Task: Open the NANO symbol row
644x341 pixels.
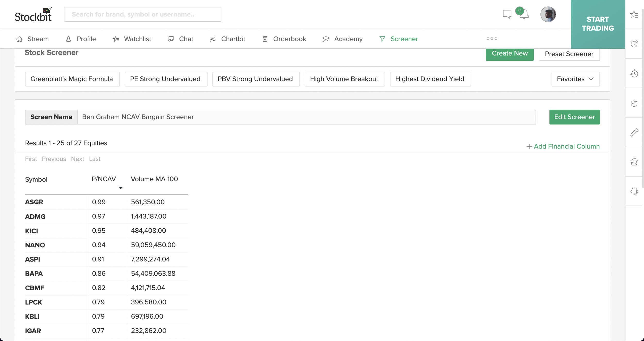Action: click(106, 245)
